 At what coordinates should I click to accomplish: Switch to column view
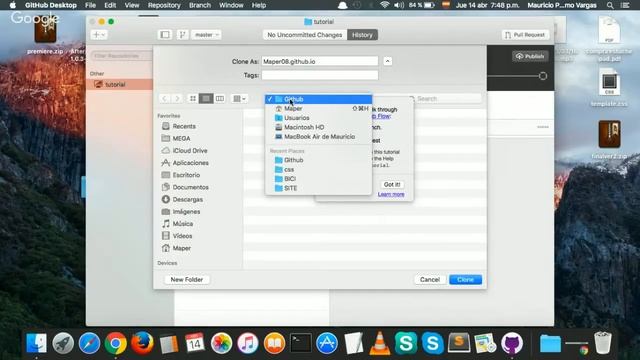click(220, 98)
